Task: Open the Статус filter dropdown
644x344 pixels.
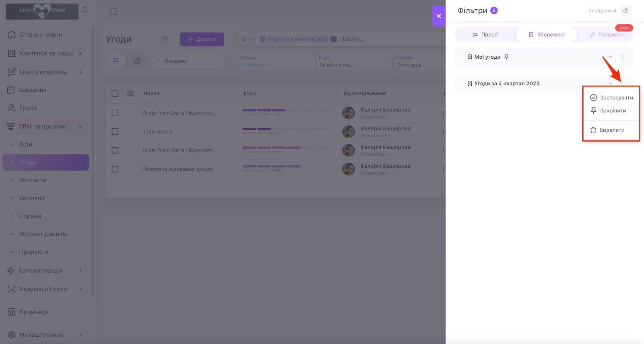Action: click(276, 61)
